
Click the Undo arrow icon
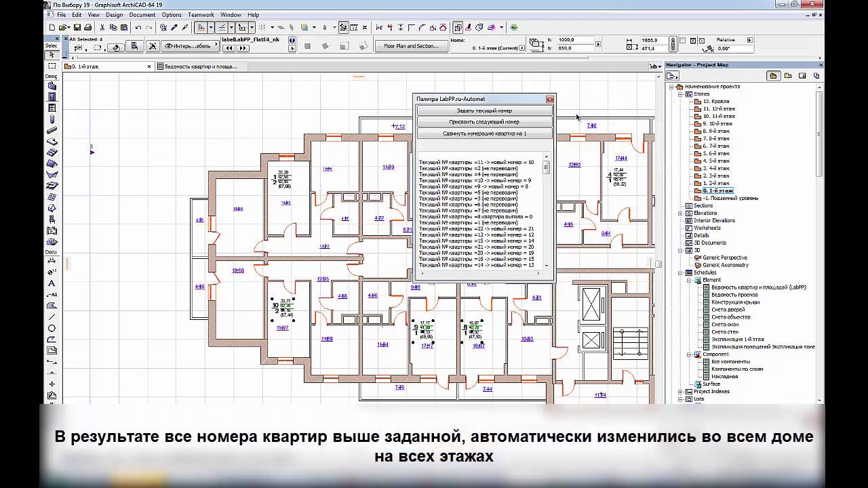pyautogui.click(x=138, y=28)
